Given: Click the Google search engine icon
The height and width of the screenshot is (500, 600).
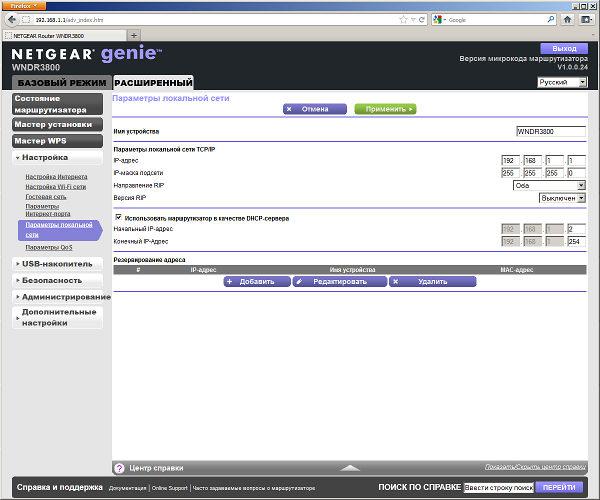Looking at the screenshot, I should (438, 20).
